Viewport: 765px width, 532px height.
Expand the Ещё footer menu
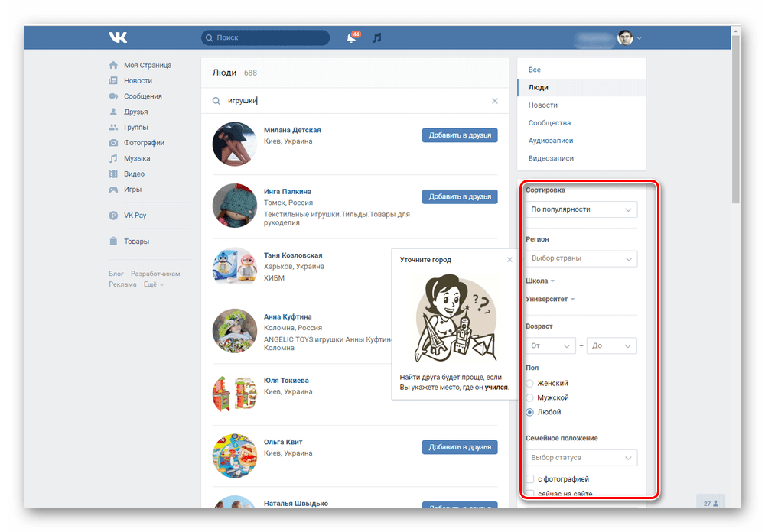[x=154, y=284]
